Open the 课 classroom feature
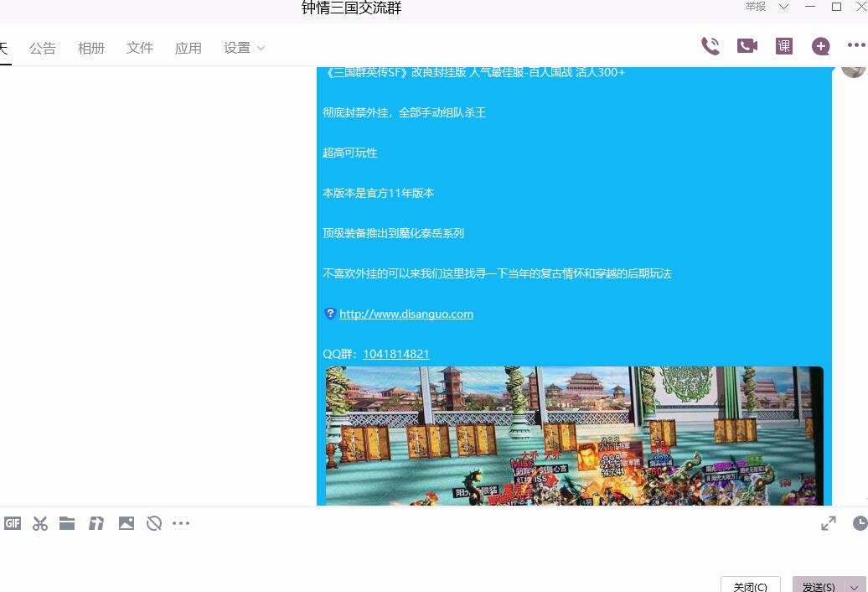 784,46
